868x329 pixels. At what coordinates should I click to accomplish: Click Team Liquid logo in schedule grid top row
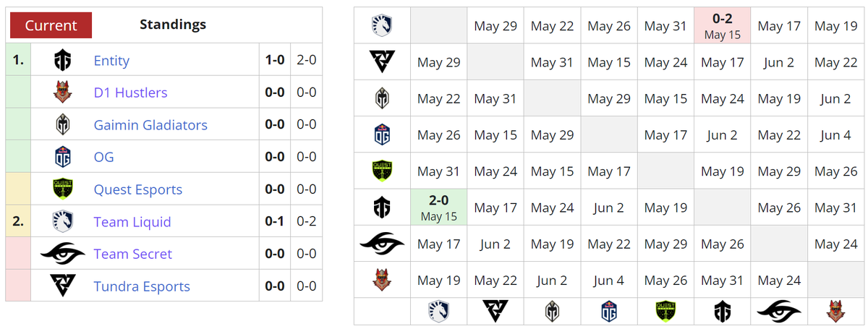tap(382, 26)
